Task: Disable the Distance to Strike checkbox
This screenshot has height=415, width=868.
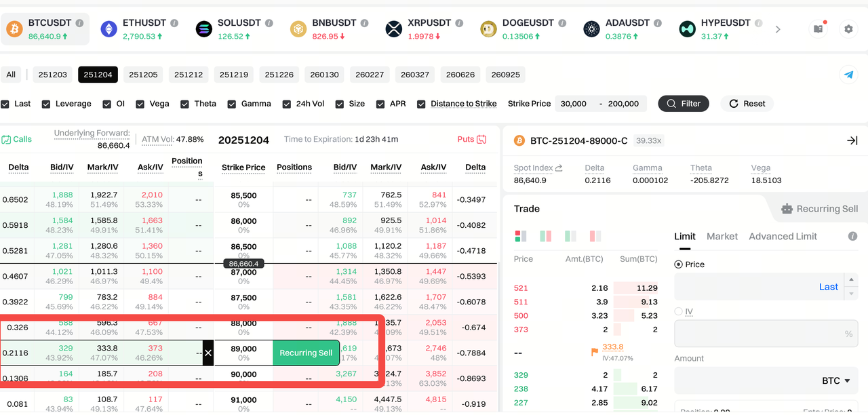Action: 421,104
